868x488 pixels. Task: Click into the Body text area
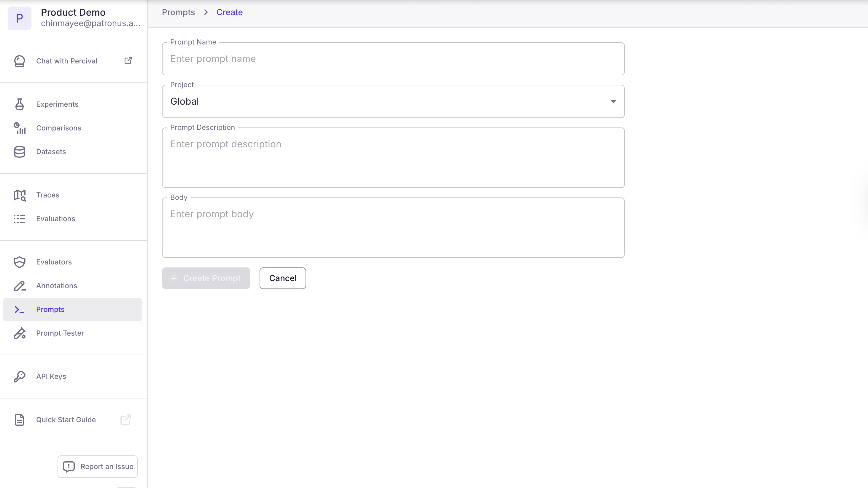pos(393,228)
